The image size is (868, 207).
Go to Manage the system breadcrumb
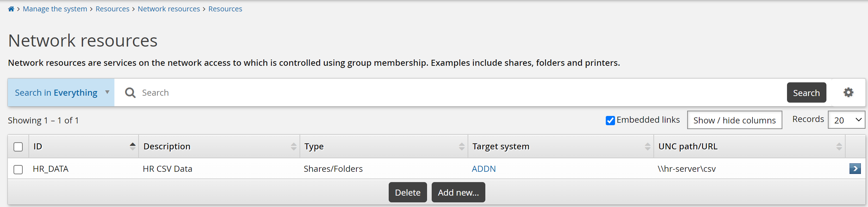55,9
